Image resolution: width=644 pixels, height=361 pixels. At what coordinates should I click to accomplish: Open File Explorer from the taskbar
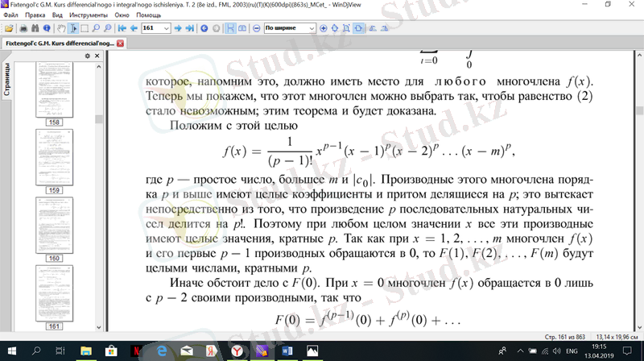click(86, 351)
